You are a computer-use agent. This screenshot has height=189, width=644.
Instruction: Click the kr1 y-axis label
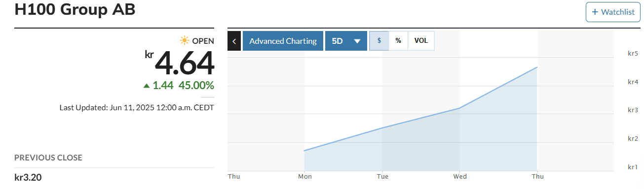coord(633,167)
